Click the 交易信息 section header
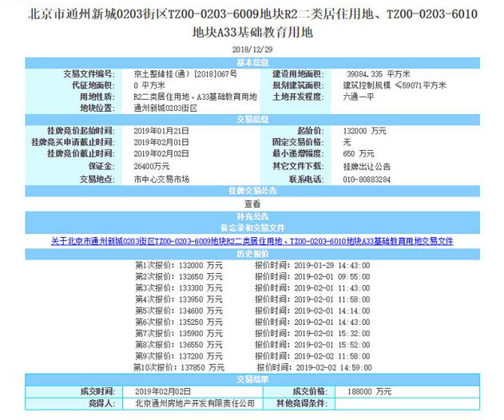 (x=252, y=119)
